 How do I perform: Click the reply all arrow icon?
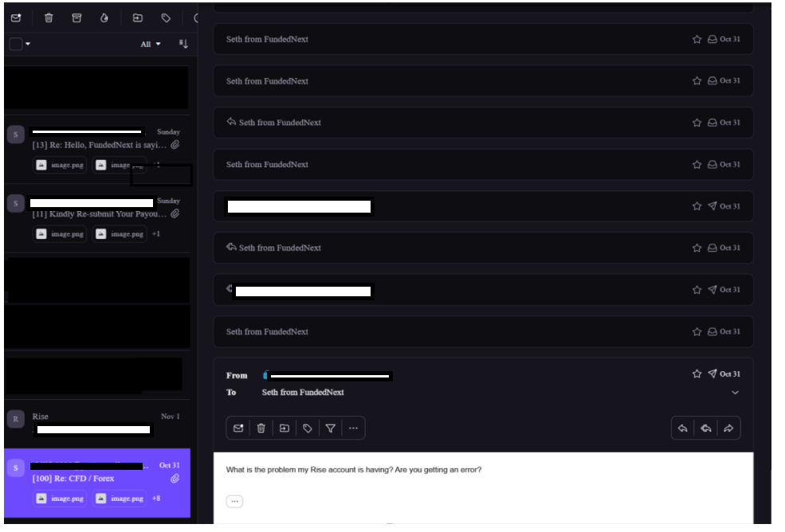705,428
